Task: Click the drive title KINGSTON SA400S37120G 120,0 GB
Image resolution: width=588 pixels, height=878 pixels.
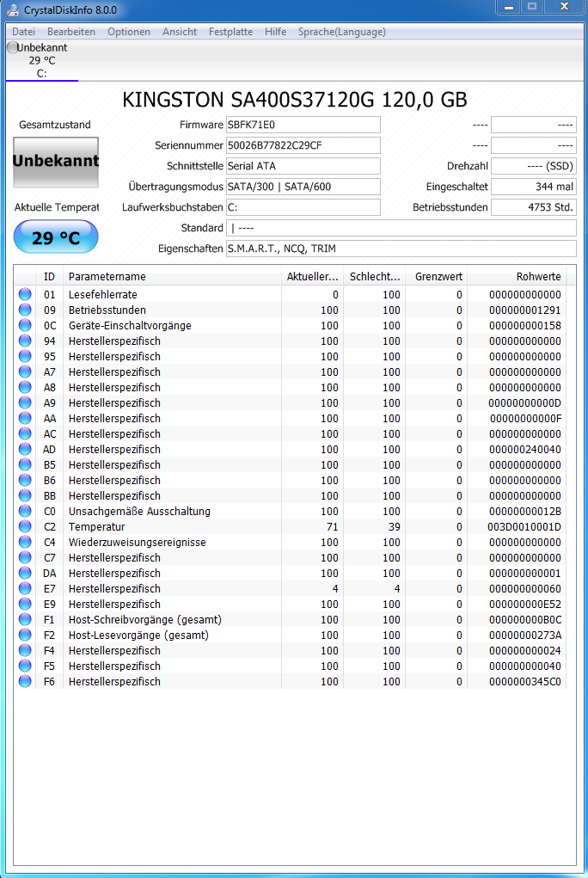Action: click(x=295, y=100)
